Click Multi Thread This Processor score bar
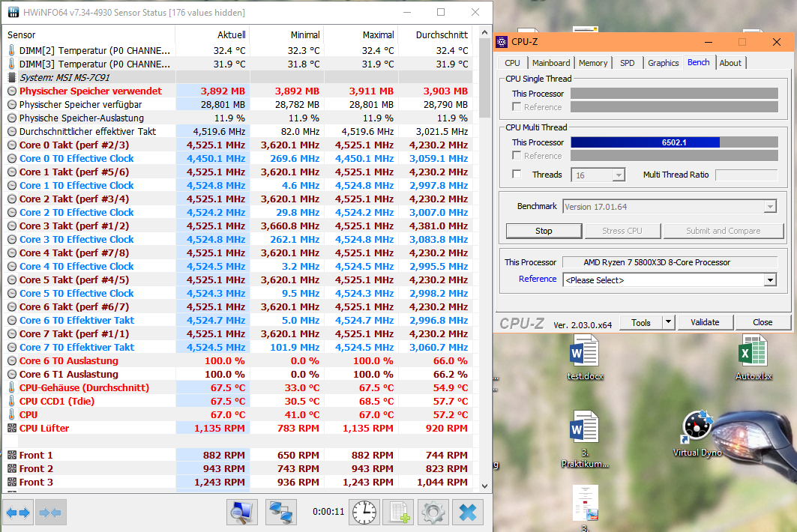The width and height of the screenshot is (797, 532). click(x=674, y=142)
